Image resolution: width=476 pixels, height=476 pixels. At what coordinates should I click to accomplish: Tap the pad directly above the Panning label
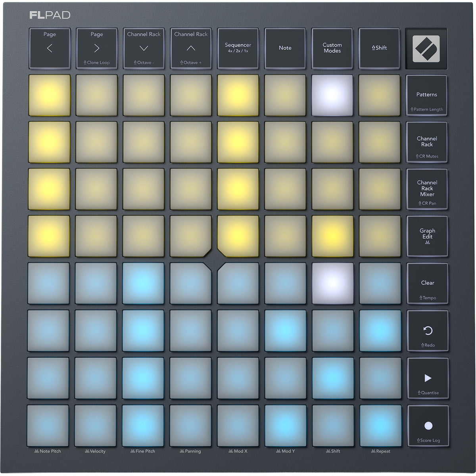pos(190,426)
